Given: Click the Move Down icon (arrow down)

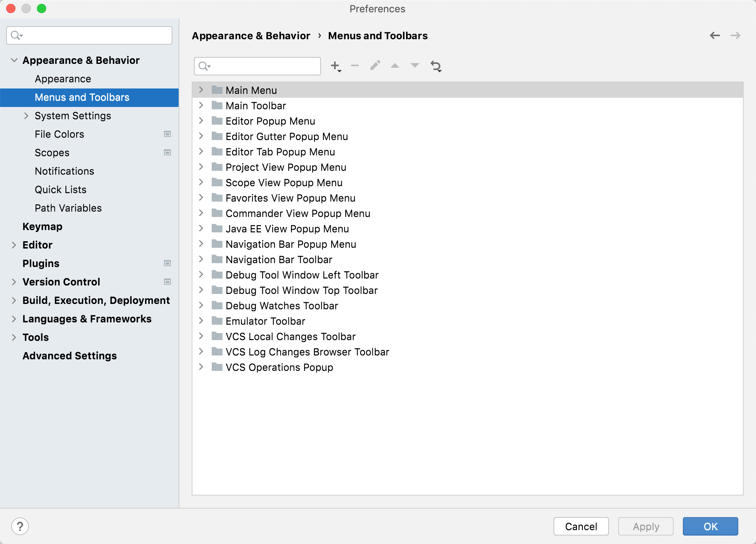Looking at the screenshot, I should (415, 66).
